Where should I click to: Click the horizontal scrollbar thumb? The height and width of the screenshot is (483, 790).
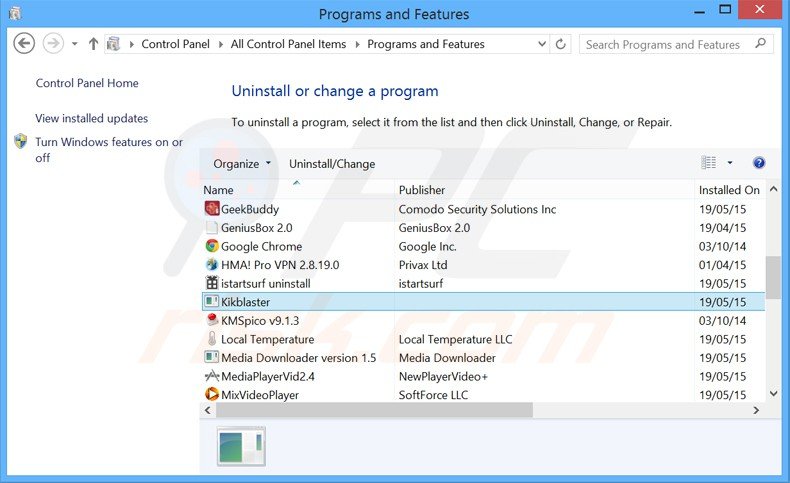pyautogui.click(x=374, y=410)
